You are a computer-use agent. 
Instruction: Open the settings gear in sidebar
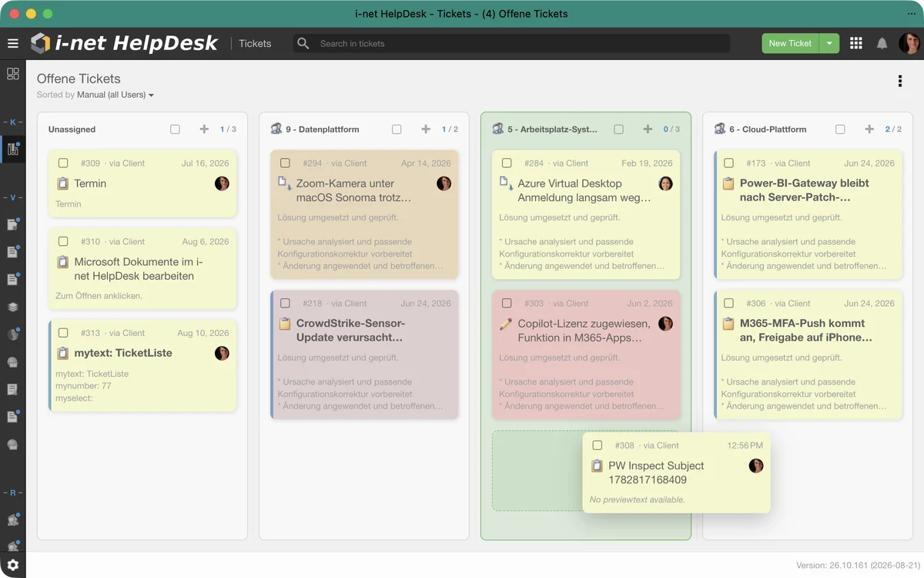pos(13,565)
